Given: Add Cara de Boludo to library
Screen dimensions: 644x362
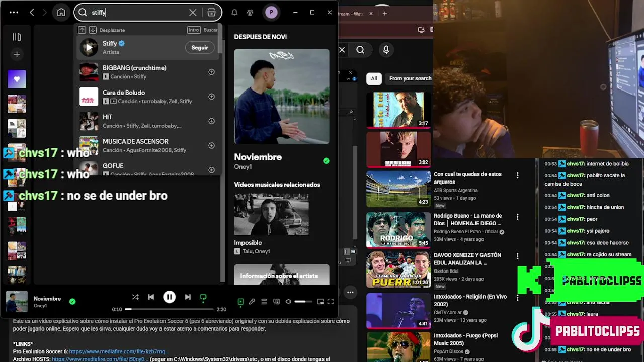Looking at the screenshot, I should [x=211, y=97].
